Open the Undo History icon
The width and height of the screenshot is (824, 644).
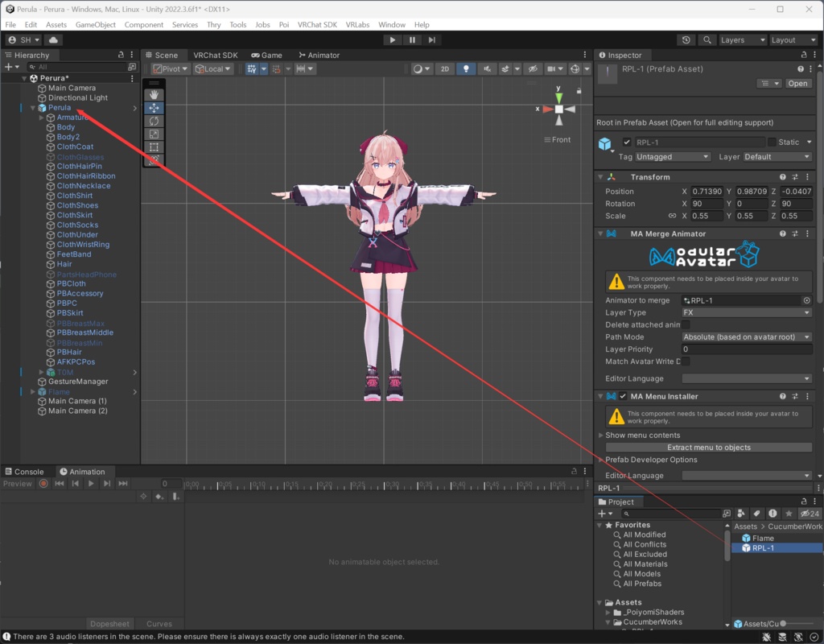point(686,39)
